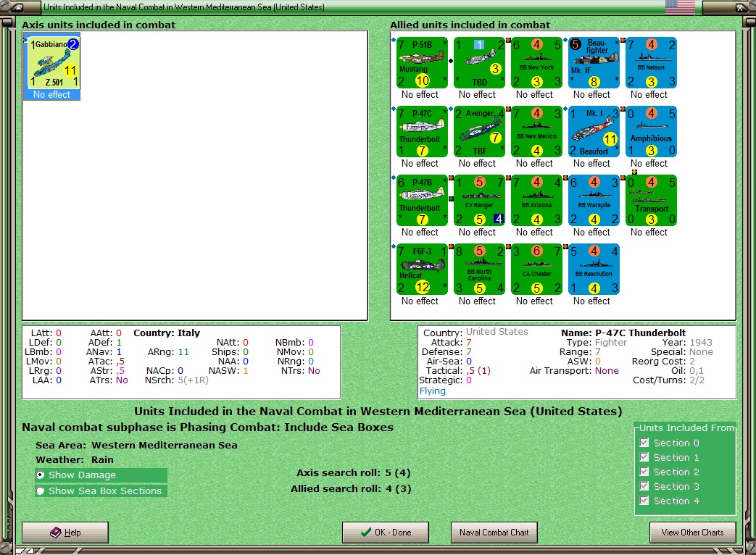Enable the Show Damage radio option
The width and height of the screenshot is (756, 555).
pos(41,475)
